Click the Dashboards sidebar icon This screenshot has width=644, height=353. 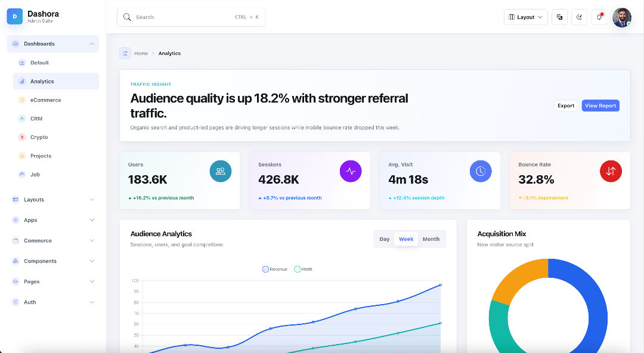16,44
